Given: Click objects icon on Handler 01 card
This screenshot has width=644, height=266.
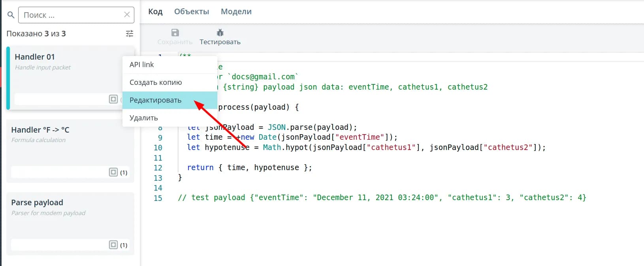Looking at the screenshot, I should (113, 99).
